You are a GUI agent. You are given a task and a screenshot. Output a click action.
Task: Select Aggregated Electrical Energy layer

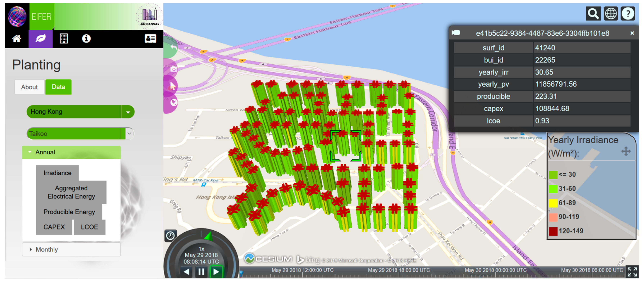click(x=71, y=192)
